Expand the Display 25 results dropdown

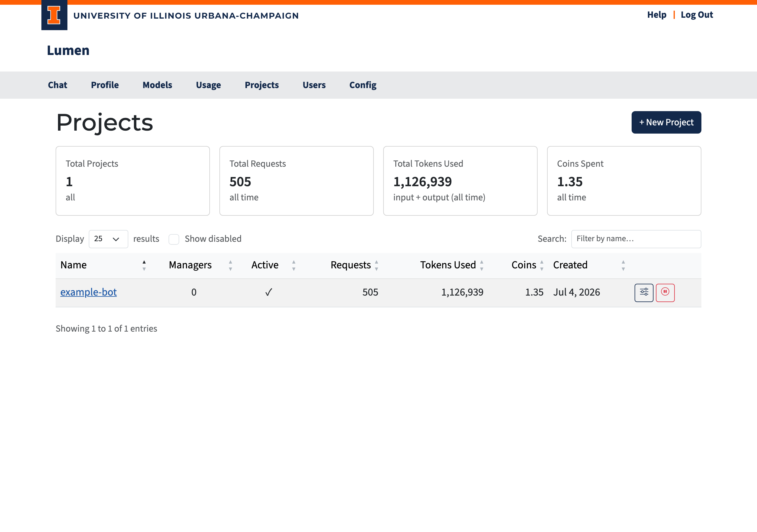point(108,239)
